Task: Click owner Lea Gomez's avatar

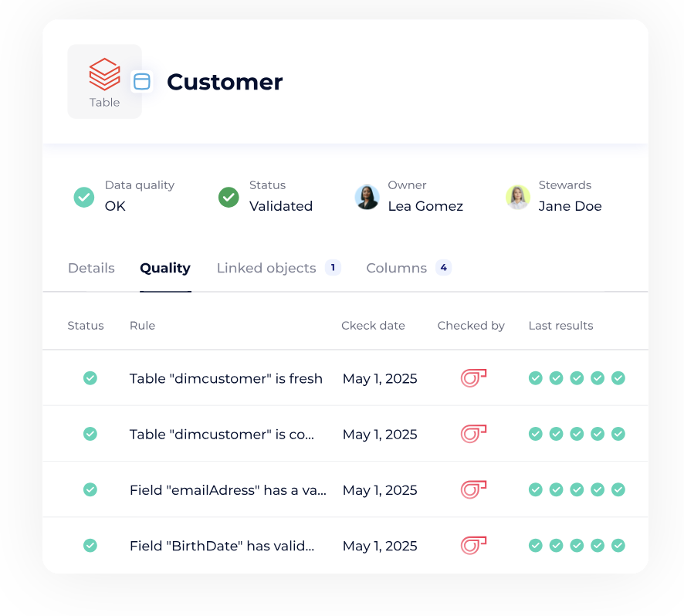Action: 367,197
